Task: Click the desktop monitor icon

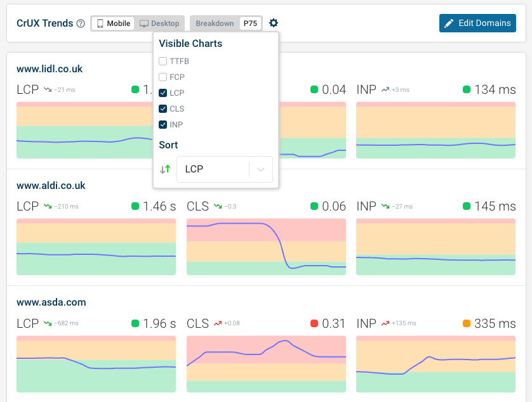Action: point(144,23)
